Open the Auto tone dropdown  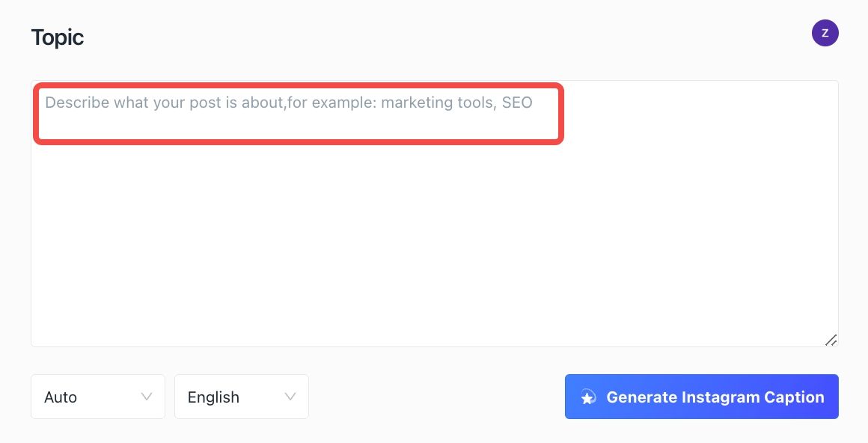pos(98,397)
